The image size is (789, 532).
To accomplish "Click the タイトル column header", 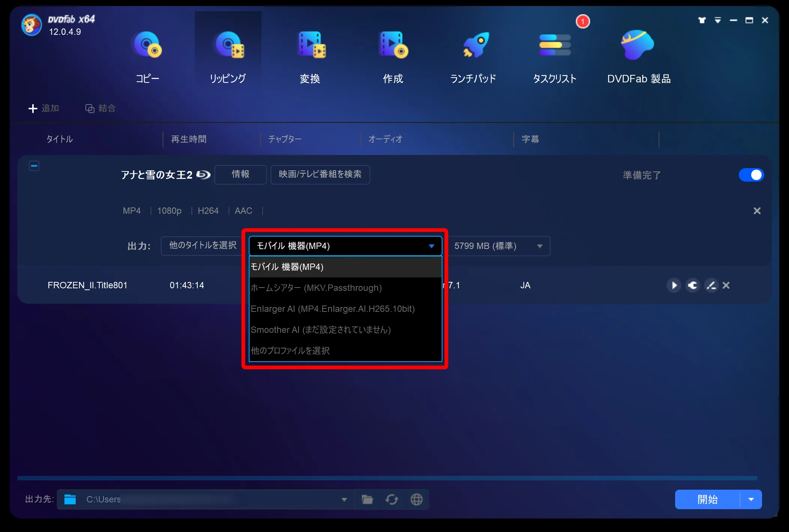I will pyautogui.click(x=60, y=139).
